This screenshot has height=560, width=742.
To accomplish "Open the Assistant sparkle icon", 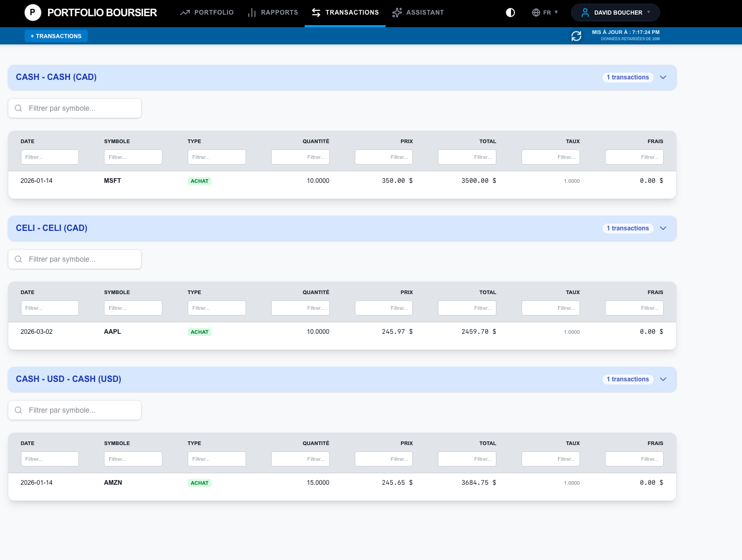I will pyautogui.click(x=397, y=12).
